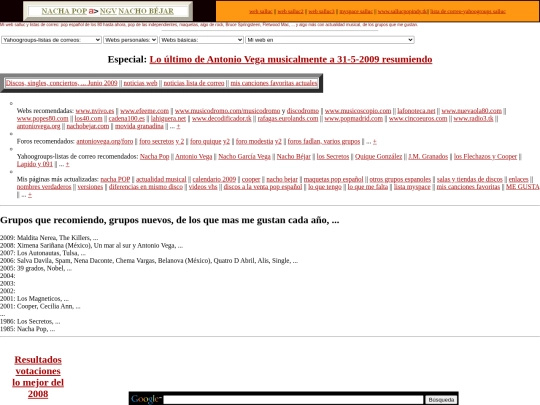Open the 'foros fadlan, varios grupos' link
This screenshot has width=540, height=405.
pos(324,141)
